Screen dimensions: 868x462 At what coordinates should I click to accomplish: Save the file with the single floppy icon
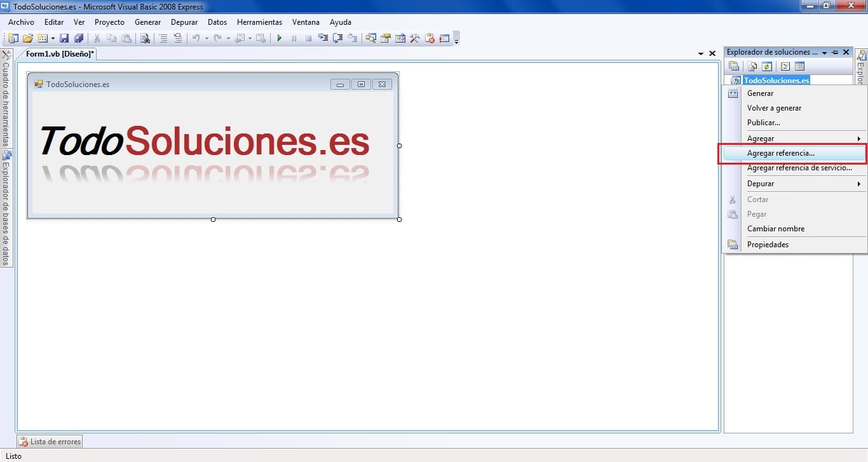point(64,38)
